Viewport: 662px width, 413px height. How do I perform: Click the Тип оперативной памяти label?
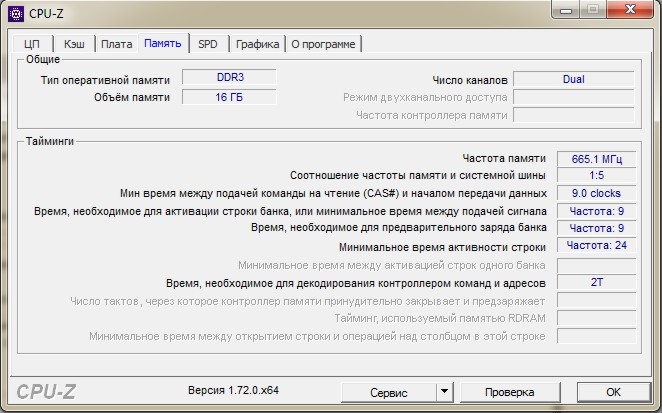click(x=105, y=80)
